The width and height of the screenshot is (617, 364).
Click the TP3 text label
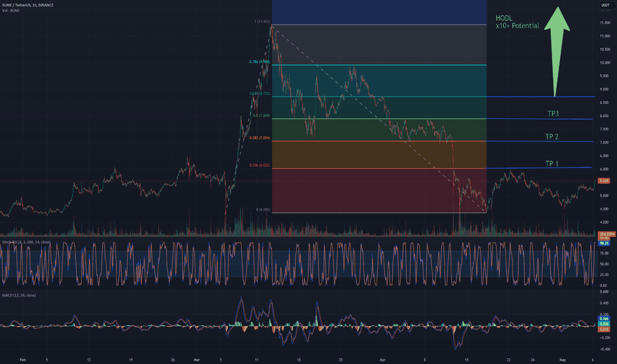pyautogui.click(x=553, y=113)
